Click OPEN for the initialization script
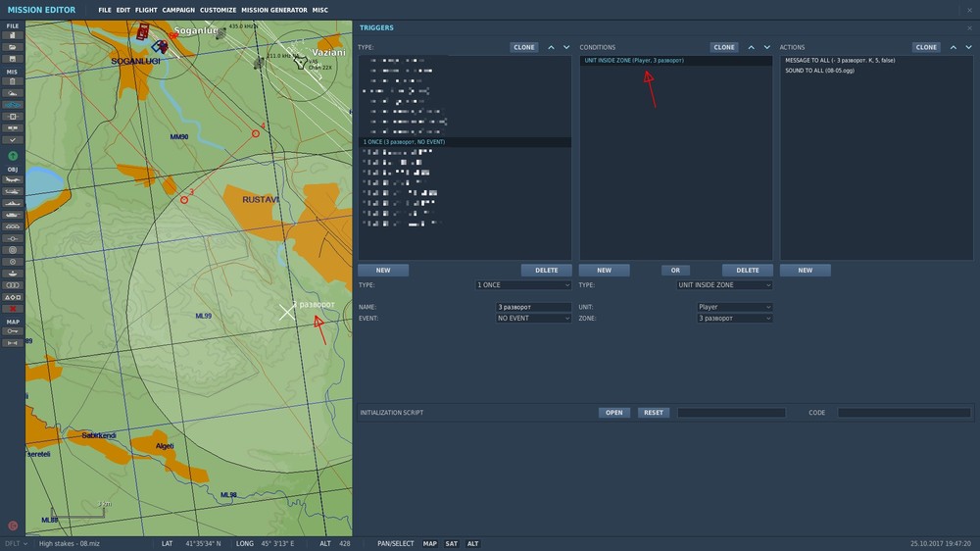This screenshot has width=980, height=551. coord(613,413)
